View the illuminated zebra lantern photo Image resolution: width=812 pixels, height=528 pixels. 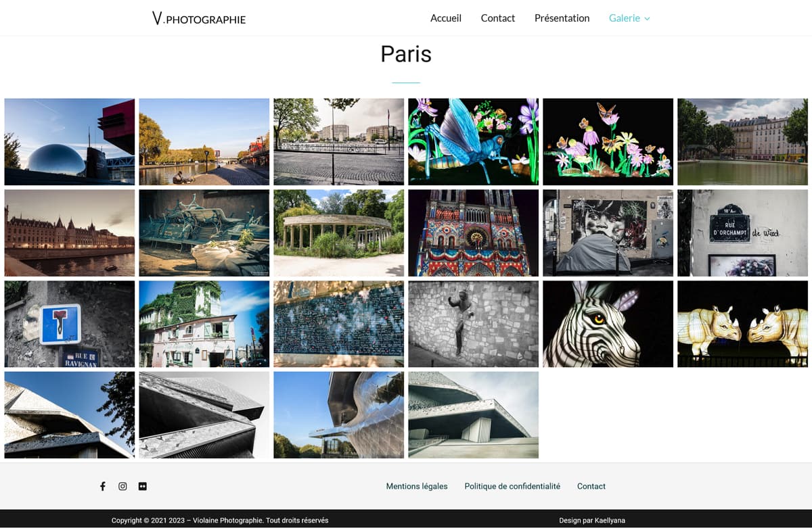point(608,324)
